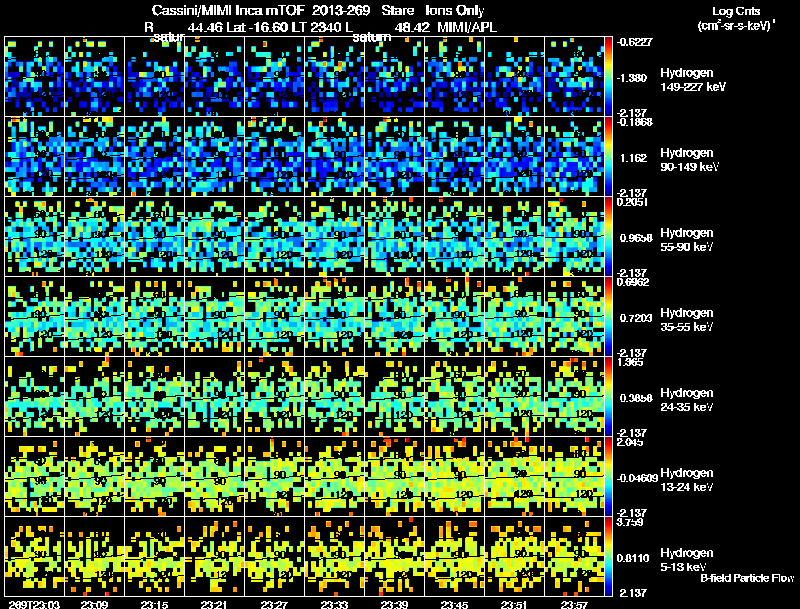Open the Hydrogen 5-13 keV image at 23:21
Screen dimensions: 800x609
click(215, 557)
